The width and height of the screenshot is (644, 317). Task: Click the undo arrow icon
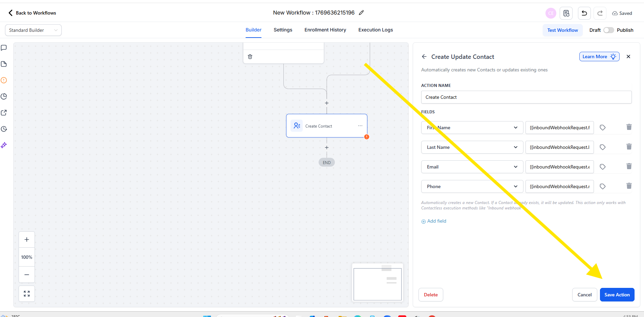[584, 13]
